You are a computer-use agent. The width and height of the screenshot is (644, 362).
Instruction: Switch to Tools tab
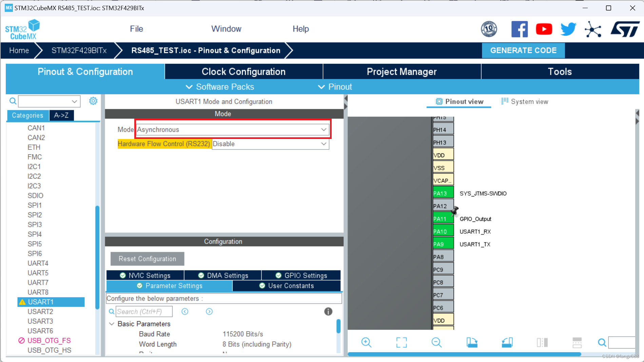click(x=560, y=72)
